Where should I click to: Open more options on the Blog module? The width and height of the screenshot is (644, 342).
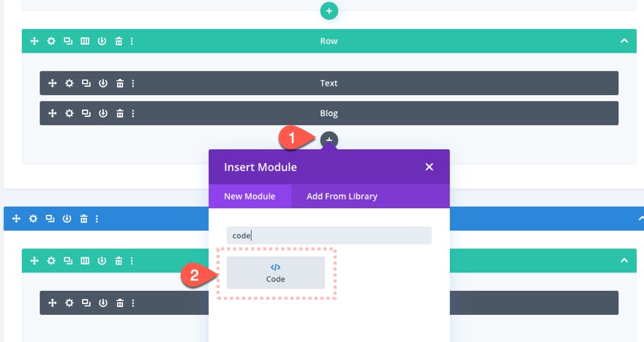pyautogui.click(x=133, y=114)
